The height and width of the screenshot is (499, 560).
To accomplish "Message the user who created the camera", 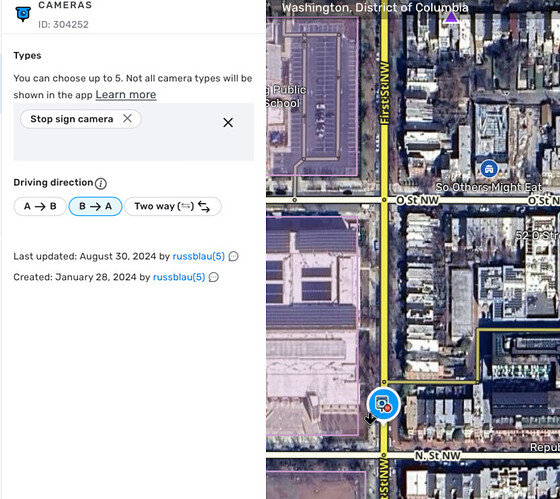I will coord(214,277).
